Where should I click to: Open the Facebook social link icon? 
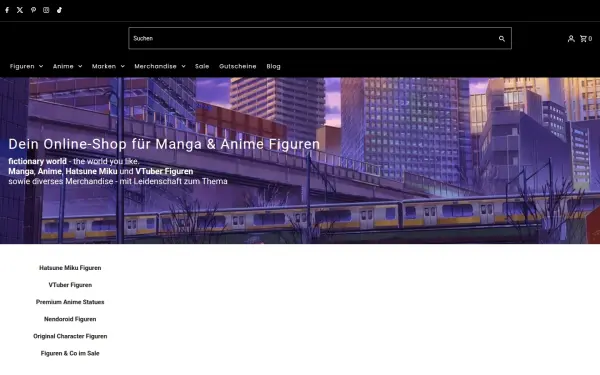(7, 10)
